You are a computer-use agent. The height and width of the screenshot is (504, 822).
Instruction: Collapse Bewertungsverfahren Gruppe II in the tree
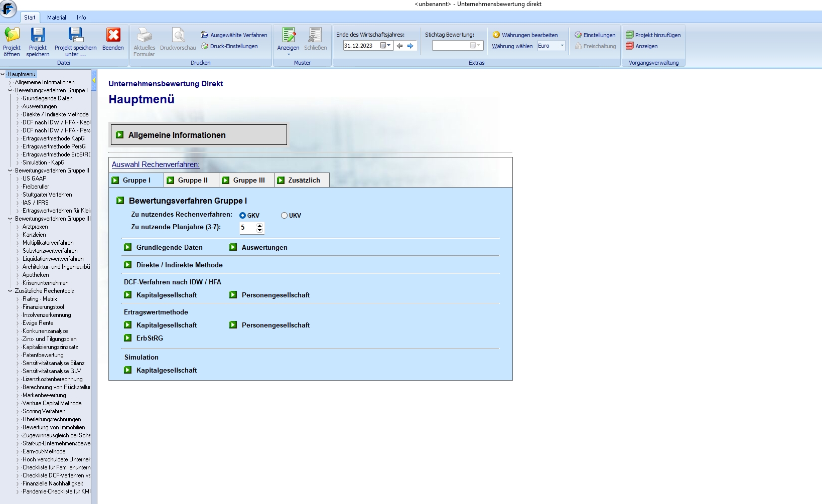[10, 171]
